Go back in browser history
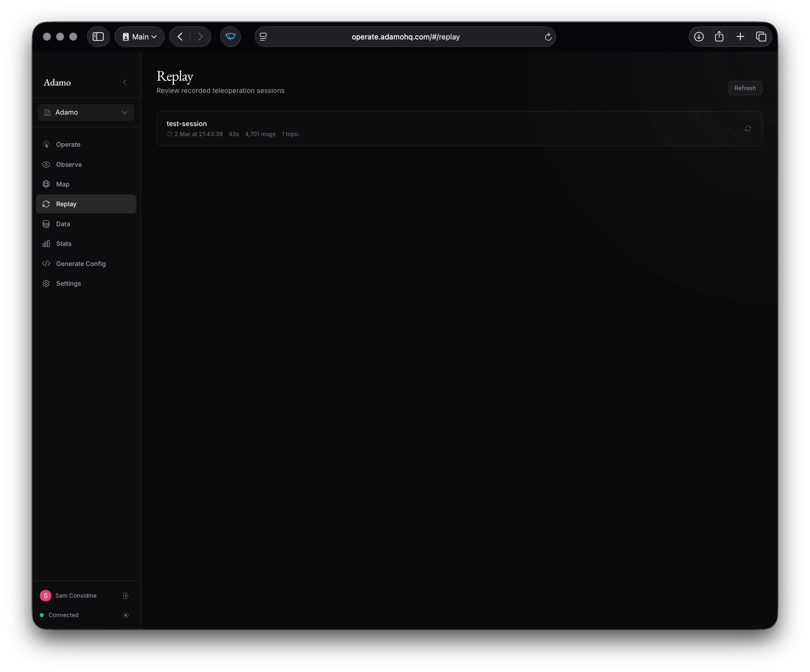 tap(180, 37)
